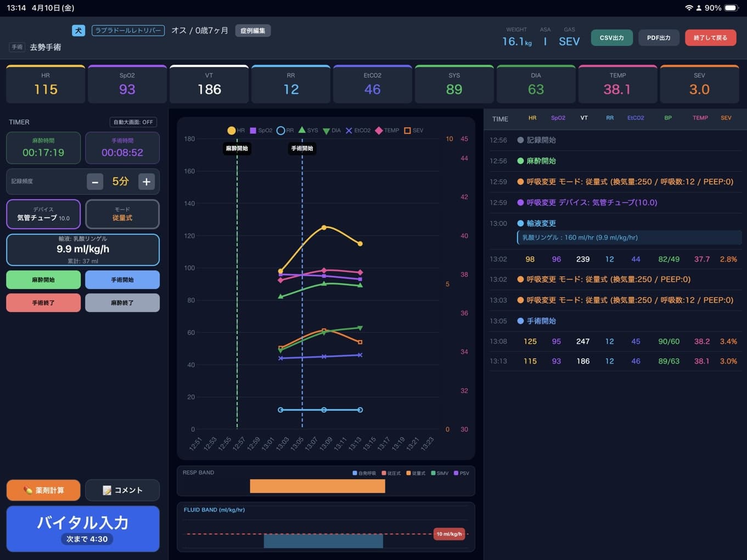Screen dimensions: 747x560
Task: Toggle SpO2 series in chart legend
Action: [x=261, y=131]
